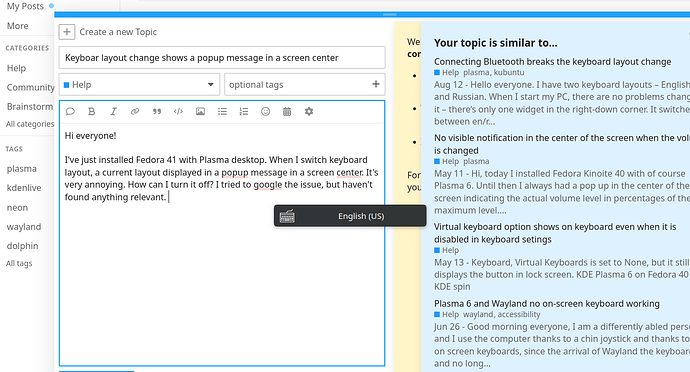
Task: Click the Bold formatting icon
Action: [92, 111]
